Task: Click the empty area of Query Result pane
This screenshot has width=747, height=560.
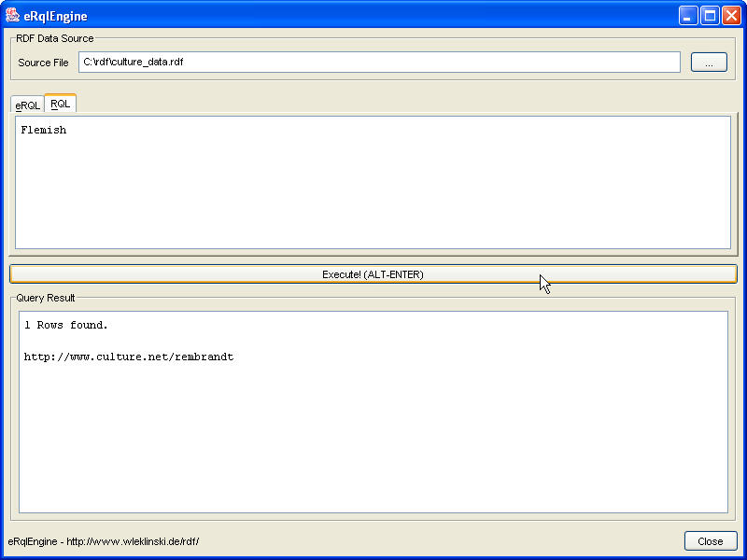Action: point(373,439)
